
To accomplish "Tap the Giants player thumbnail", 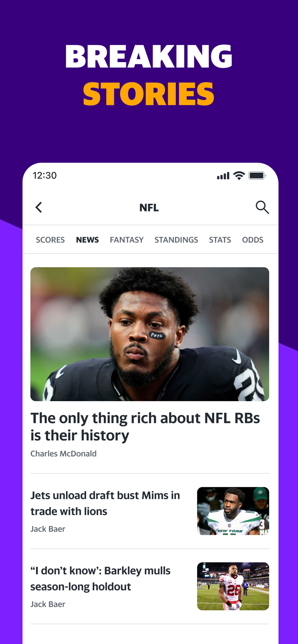I will click(233, 586).
